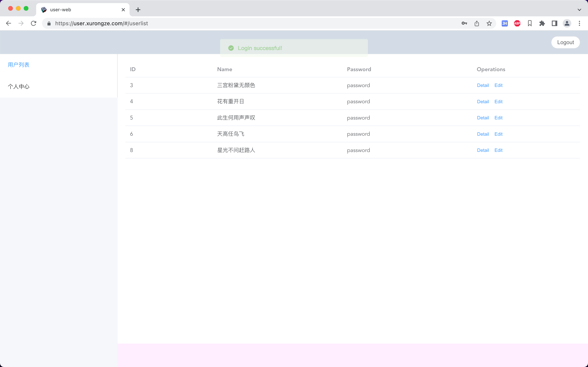Viewport: 588px width, 367px height.
Task: Select the name 花有重开日
Action: point(231,101)
